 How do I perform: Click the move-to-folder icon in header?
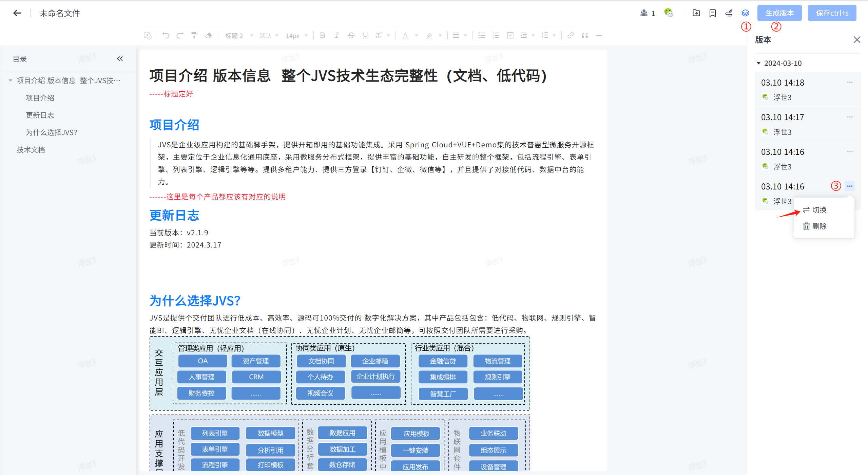pos(696,13)
